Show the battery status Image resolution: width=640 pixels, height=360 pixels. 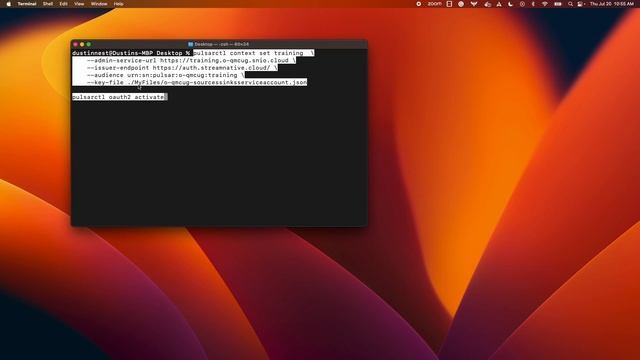pyautogui.click(x=558, y=4)
